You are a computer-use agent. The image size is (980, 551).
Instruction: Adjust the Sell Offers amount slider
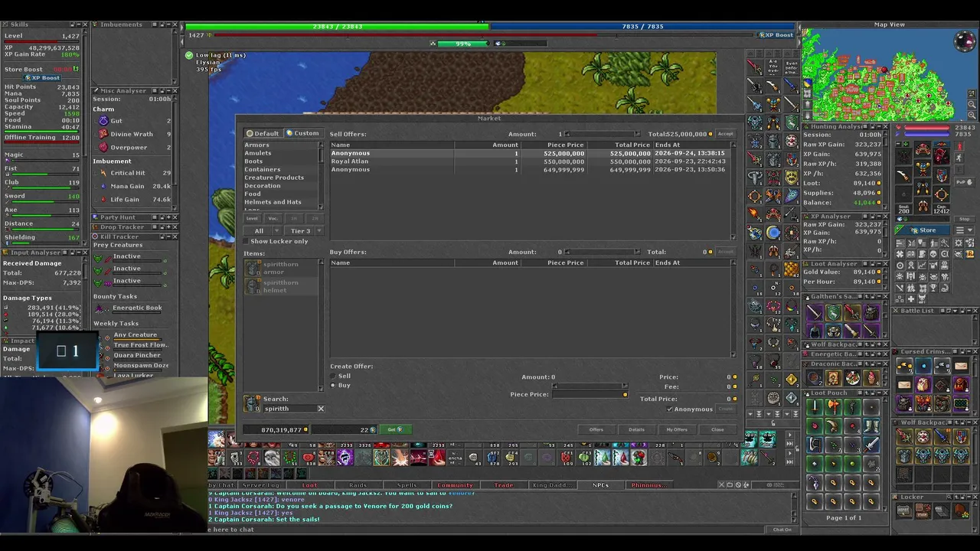(602, 134)
